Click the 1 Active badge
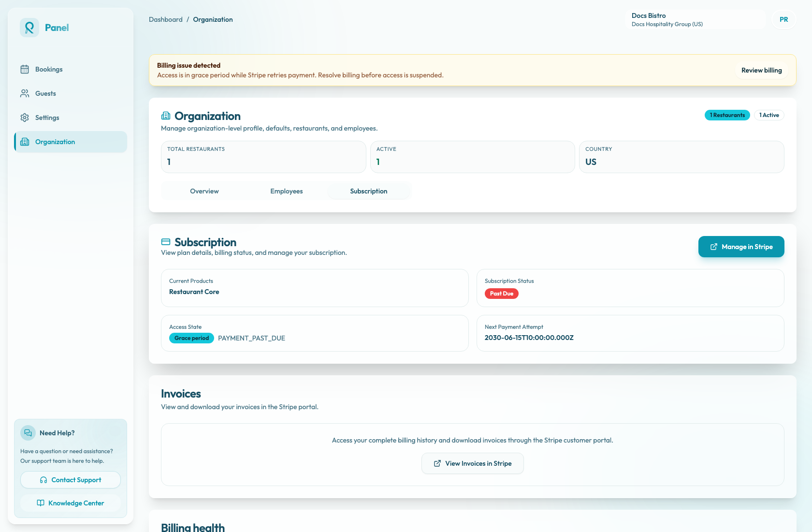The image size is (812, 532). pos(769,115)
